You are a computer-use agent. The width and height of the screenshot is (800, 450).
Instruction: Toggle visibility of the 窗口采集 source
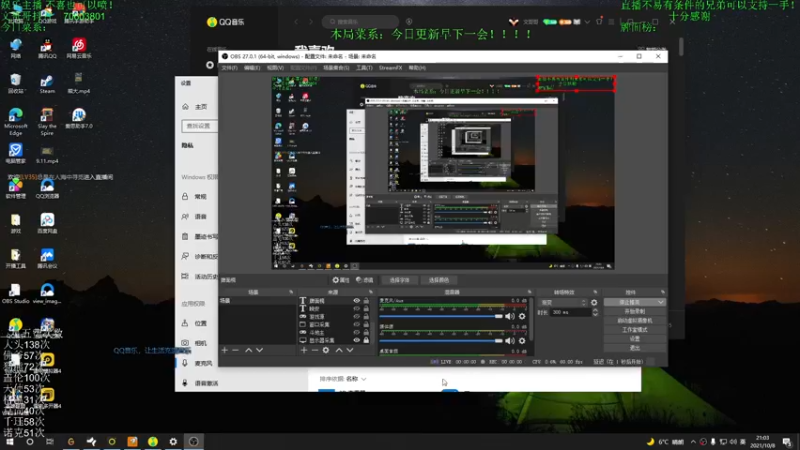point(357,324)
